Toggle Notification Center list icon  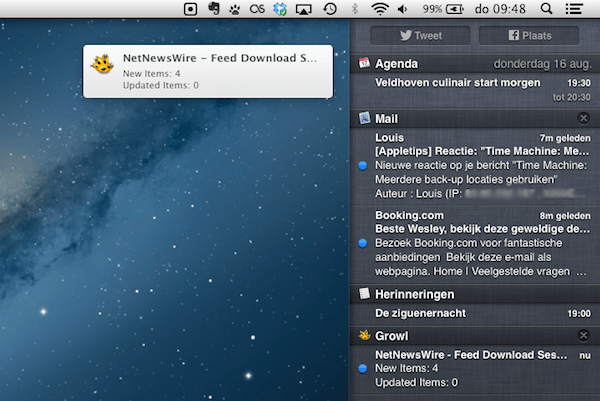pyautogui.click(x=574, y=9)
